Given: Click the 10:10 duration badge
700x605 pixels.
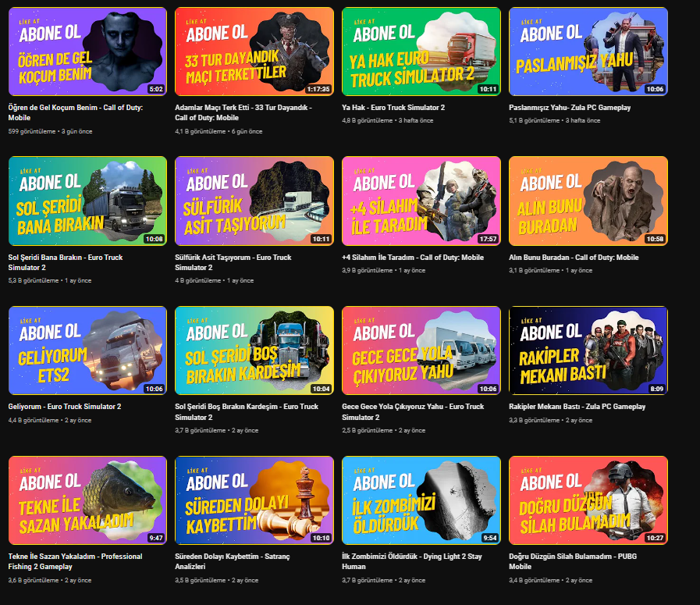Looking at the screenshot, I should pyautogui.click(x=321, y=538).
